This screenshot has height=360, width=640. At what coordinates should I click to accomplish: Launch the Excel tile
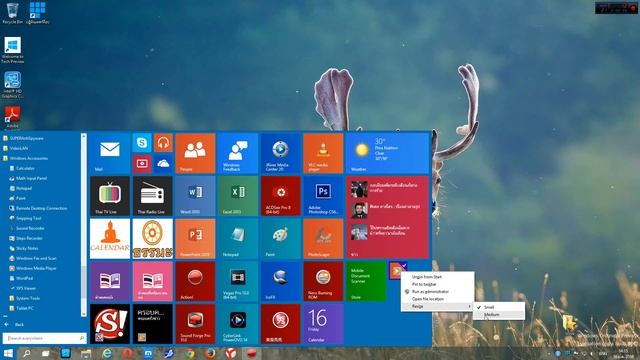[238, 196]
